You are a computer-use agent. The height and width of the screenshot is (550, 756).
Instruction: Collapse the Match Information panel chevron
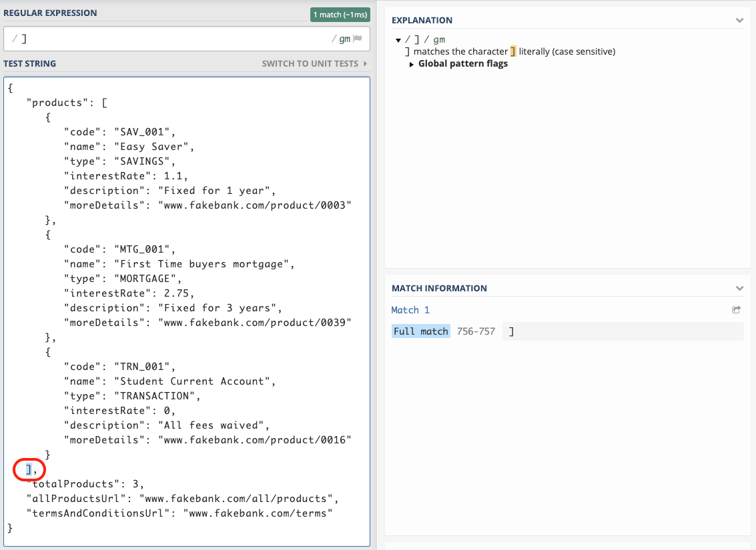pos(739,289)
